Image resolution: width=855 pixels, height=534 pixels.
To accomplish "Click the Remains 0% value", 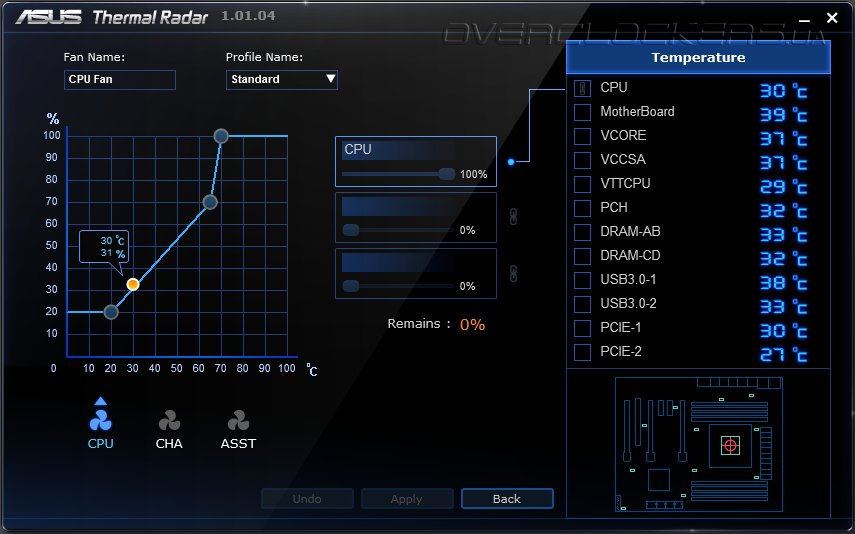I will coord(472,325).
